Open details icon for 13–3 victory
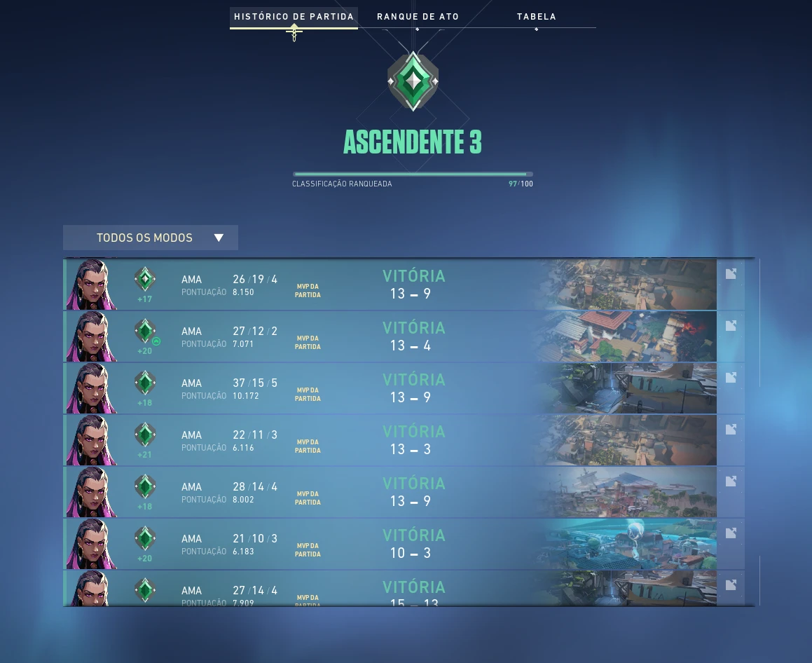The image size is (812, 663). pos(731,430)
